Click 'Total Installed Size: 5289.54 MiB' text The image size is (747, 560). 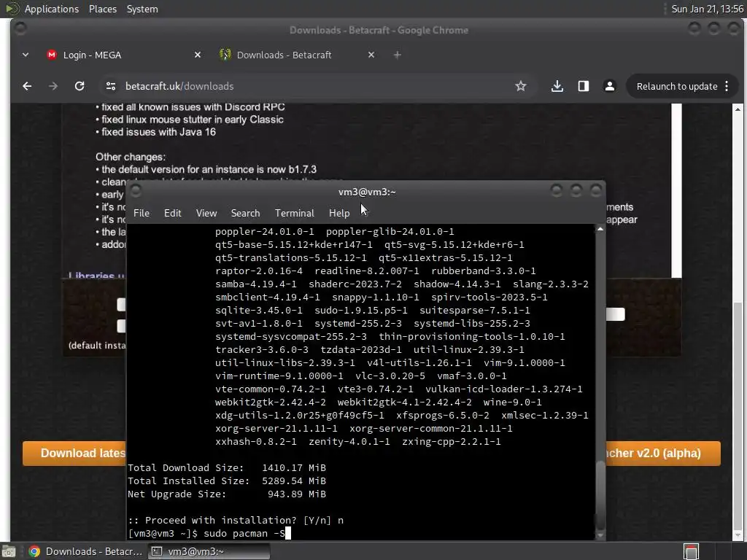click(227, 481)
